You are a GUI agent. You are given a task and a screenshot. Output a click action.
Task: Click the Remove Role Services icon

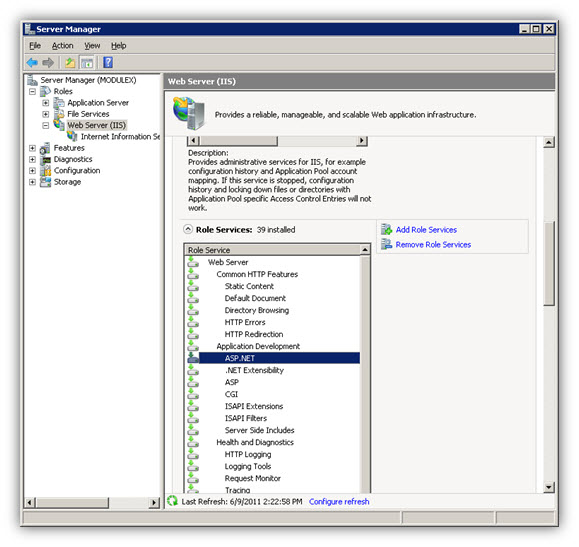point(387,244)
